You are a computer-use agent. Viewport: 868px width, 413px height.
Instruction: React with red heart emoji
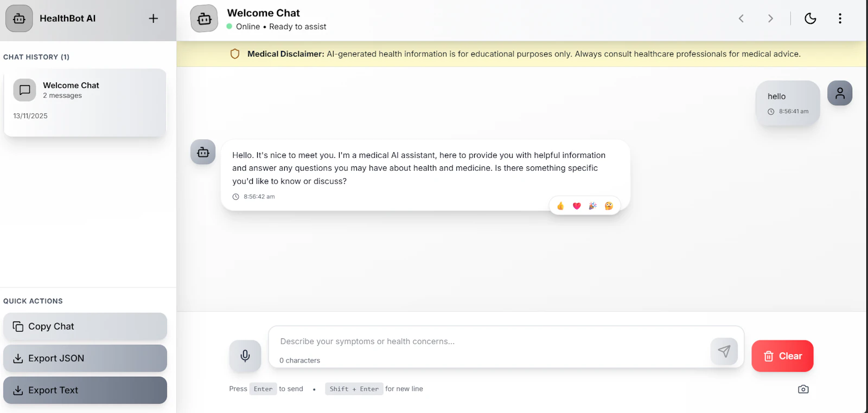pyautogui.click(x=577, y=205)
